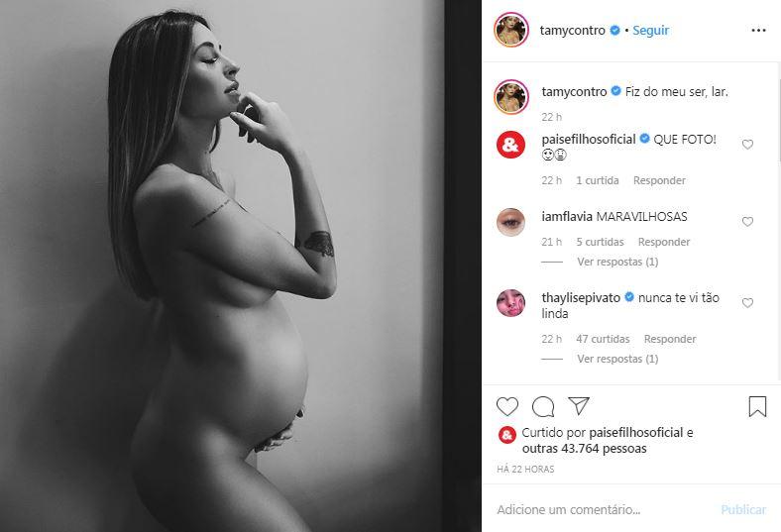781x532 pixels.
Task: Like the post with the heart icon
Action: point(507,406)
